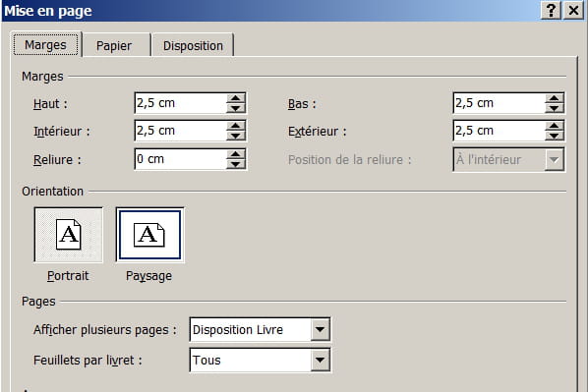588x392 pixels.
Task: Decrease the Intérieur margin value
Action: [x=236, y=136]
